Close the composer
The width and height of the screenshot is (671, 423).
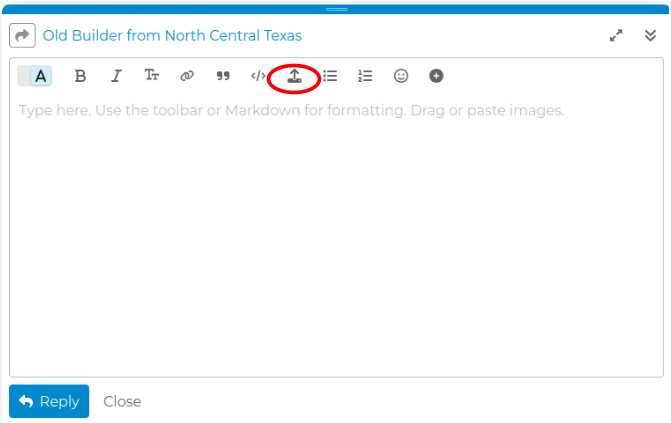[x=122, y=402]
